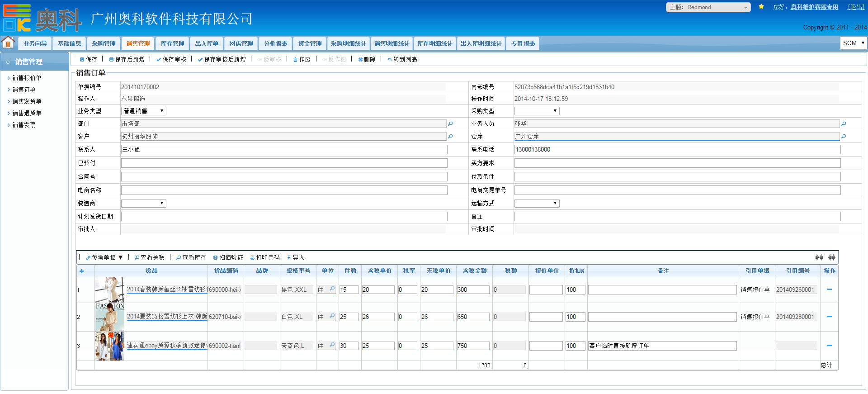Click the lookup icon next to 仓库 field
This screenshot has width=868, height=394.
point(844,136)
